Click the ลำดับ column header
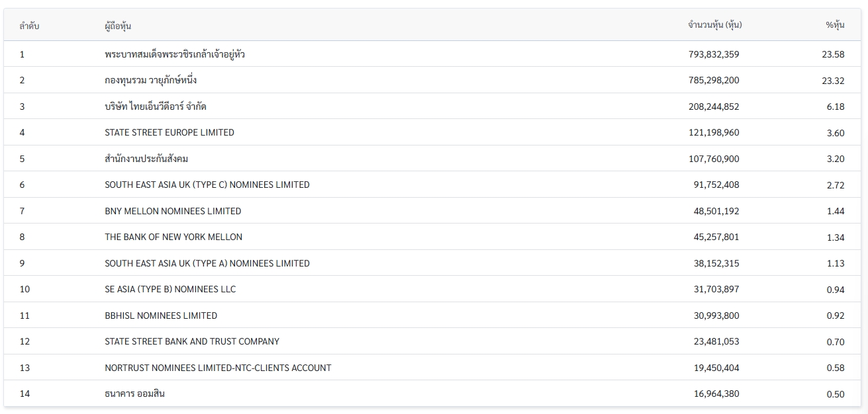The height and width of the screenshot is (414, 868). click(29, 26)
